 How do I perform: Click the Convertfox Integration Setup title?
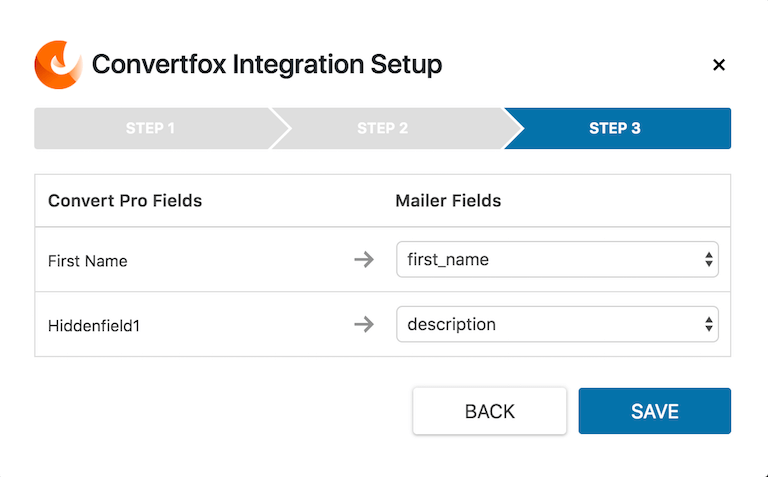pyautogui.click(x=267, y=65)
